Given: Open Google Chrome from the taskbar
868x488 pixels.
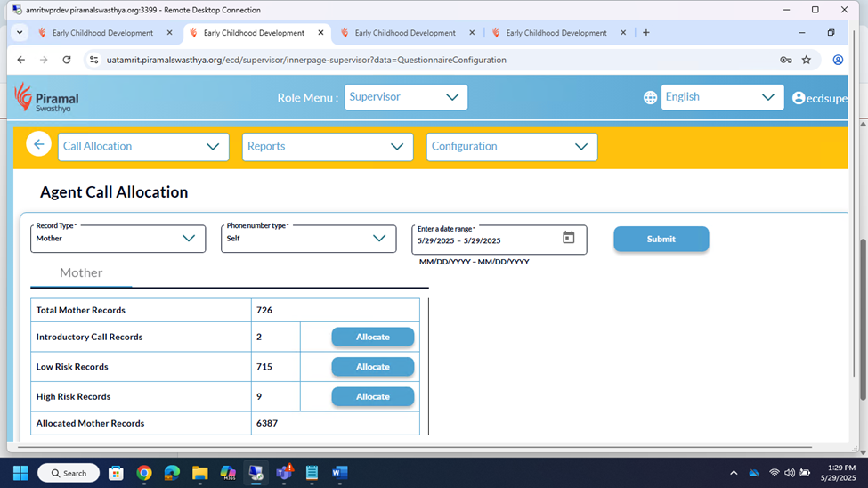Looking at the screenshot, I should [144, 473].
